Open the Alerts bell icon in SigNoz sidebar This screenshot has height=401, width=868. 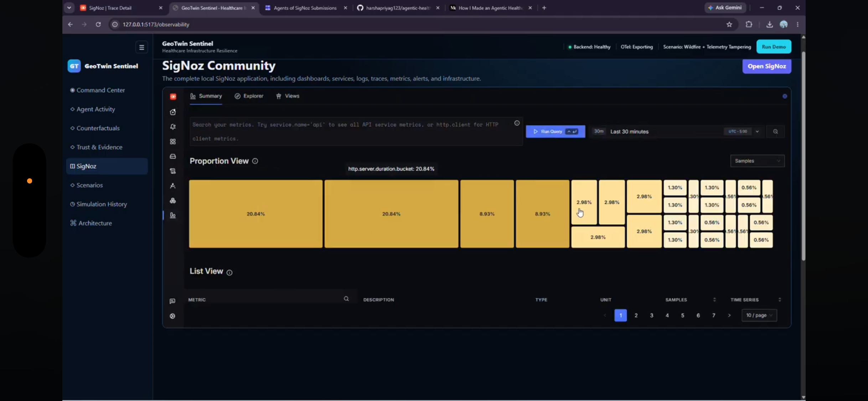click(x=173, y=127)
